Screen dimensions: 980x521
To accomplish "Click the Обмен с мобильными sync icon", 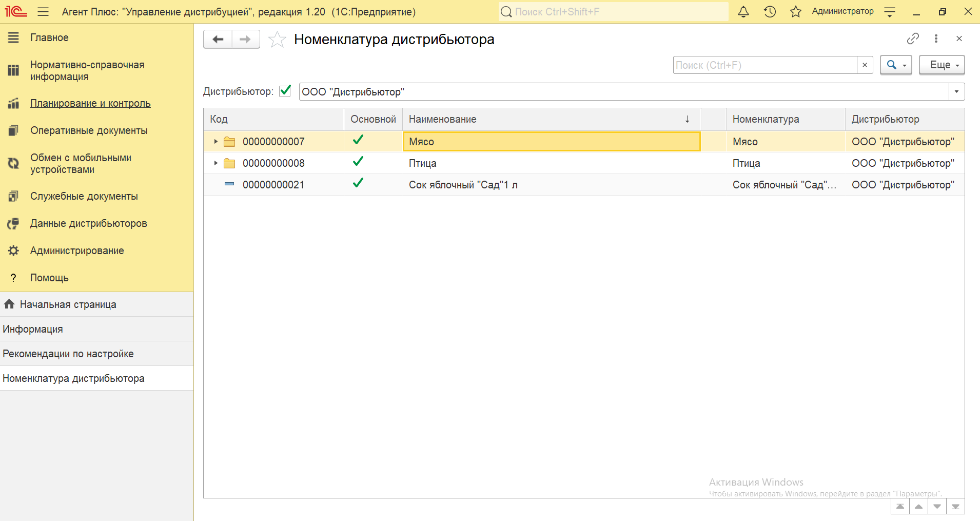I will point(13,164).
